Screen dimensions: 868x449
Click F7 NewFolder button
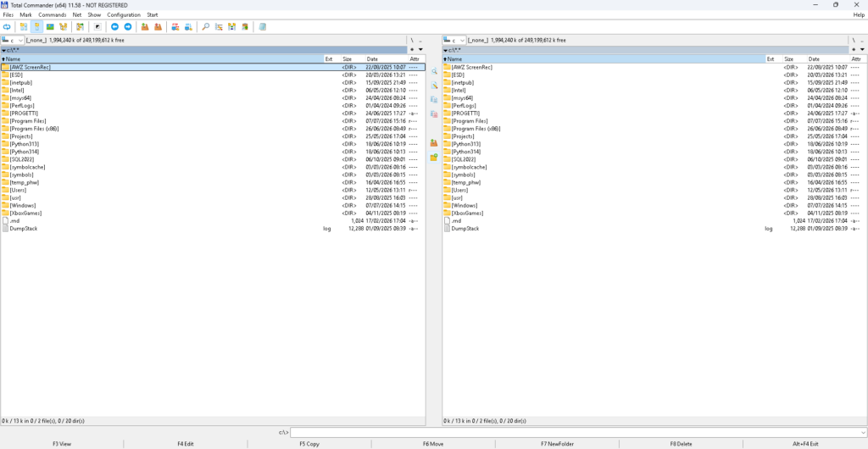(558, 443)
